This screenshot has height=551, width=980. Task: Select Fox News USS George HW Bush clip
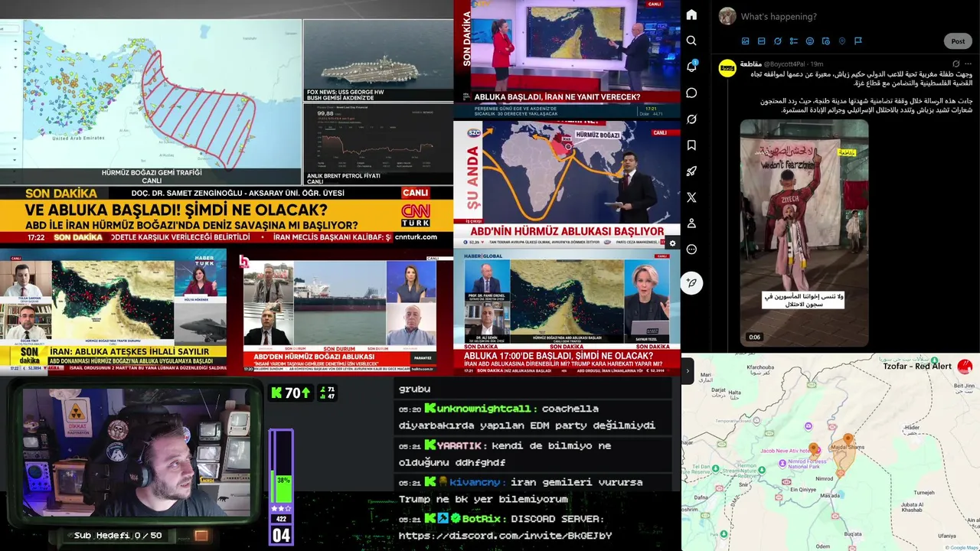tap(378, 61)
